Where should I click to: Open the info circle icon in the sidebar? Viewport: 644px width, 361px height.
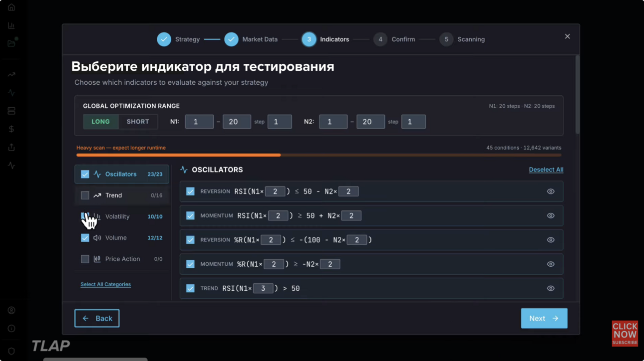[11, 328]
